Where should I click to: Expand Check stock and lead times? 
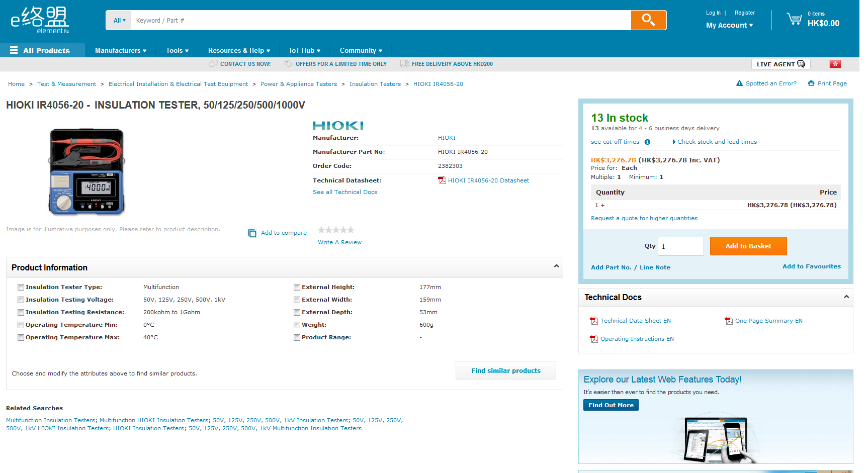click(x=715, y=142)
